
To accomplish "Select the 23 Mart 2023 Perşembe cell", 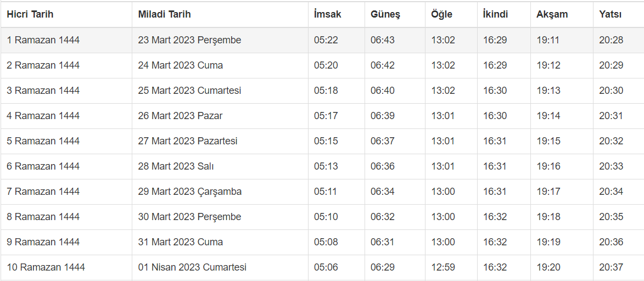I will 189,40.
